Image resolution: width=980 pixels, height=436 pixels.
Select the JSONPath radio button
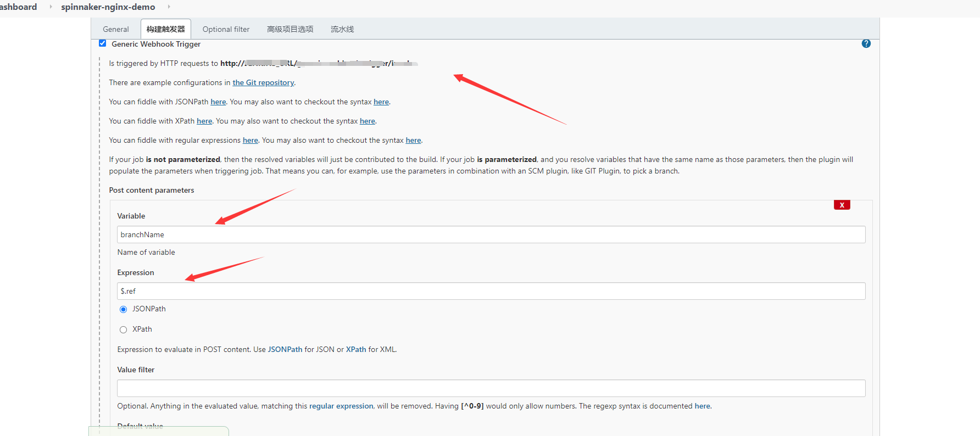tap(123, 309)
